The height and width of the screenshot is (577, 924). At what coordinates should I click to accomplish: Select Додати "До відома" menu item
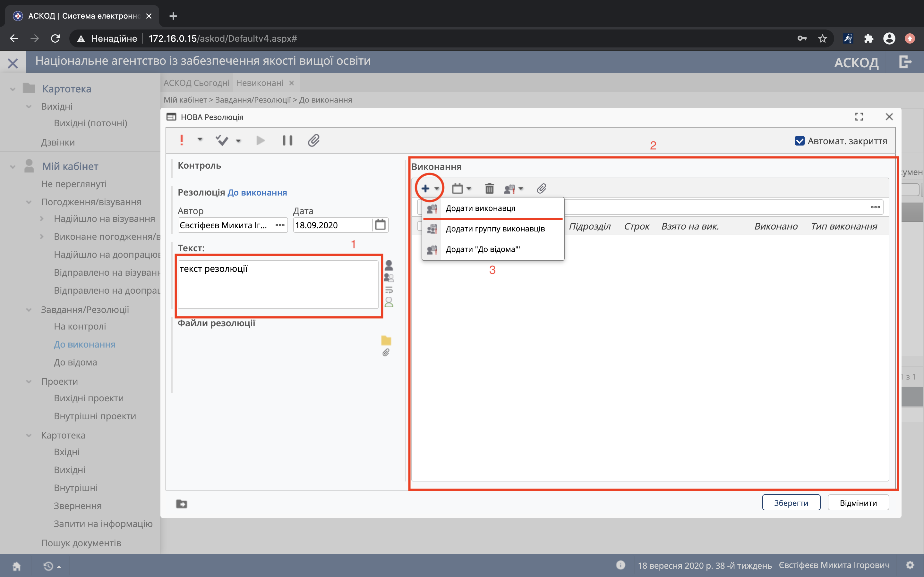point(483,250)
